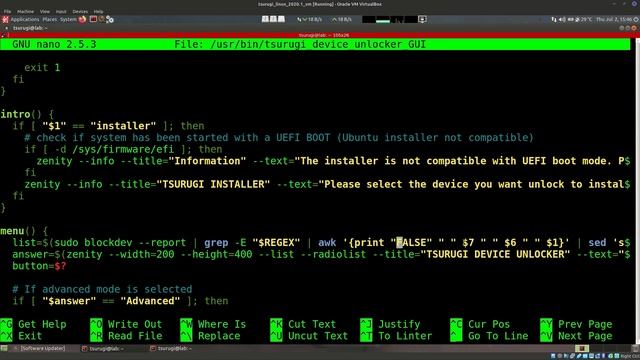Click the ^\ Replace shortcut
Viewport: 640px width, 360px height.
click(210, 336)
